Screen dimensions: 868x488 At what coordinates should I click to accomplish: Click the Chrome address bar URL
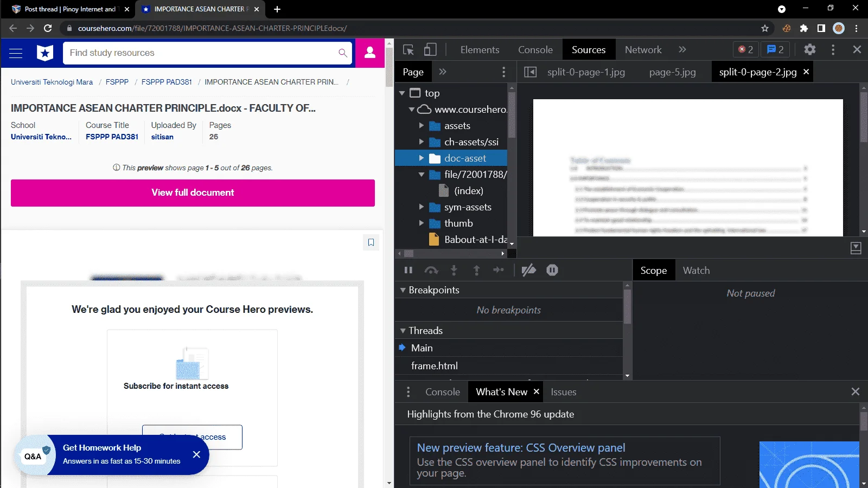coord(212,28)
